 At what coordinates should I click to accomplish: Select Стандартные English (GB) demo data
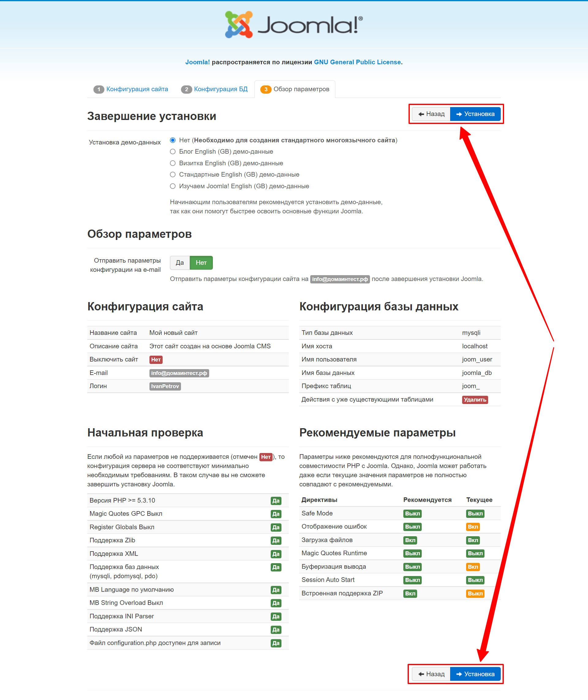173,175
